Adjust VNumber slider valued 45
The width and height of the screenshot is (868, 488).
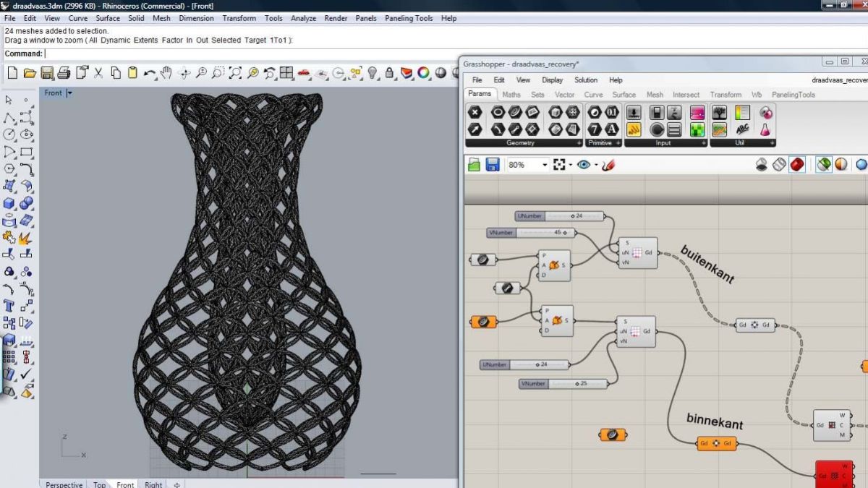click(532, 233)
